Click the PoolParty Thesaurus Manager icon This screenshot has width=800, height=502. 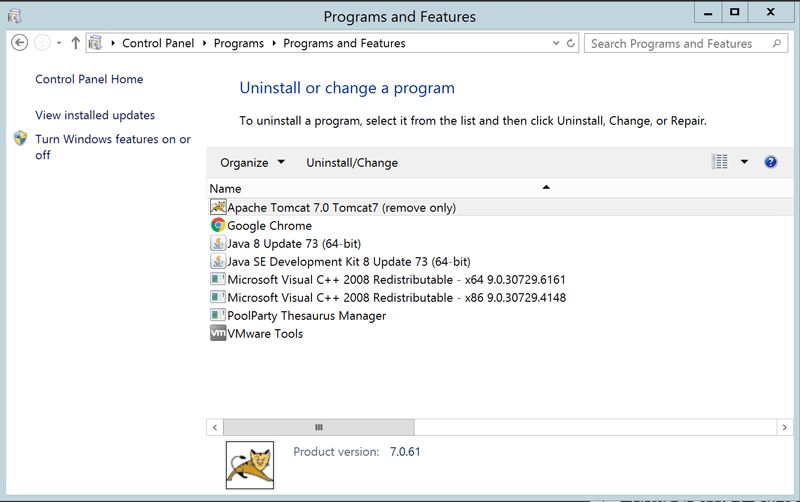pyautogui.click(x=218, y=315)
